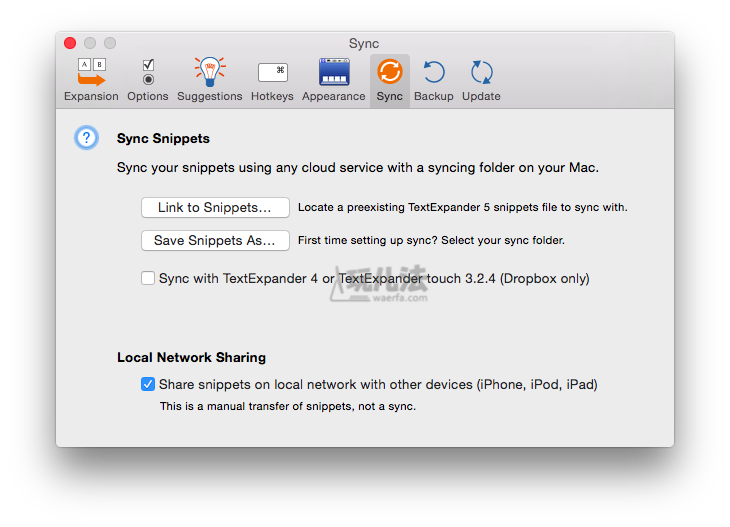Click 'Sync your snippets using any cloud' text
Viewport: 730px width, 527px height.
click(x=358, y=168)
